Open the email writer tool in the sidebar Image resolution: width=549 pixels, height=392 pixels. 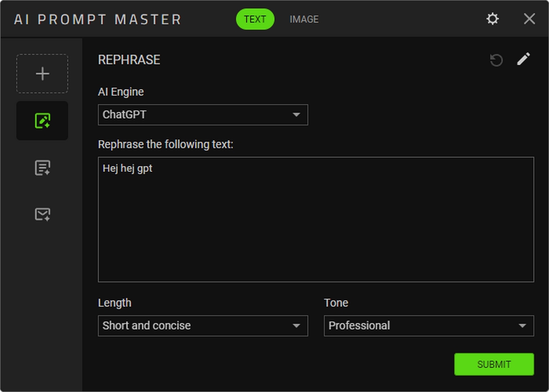[42, 215]
